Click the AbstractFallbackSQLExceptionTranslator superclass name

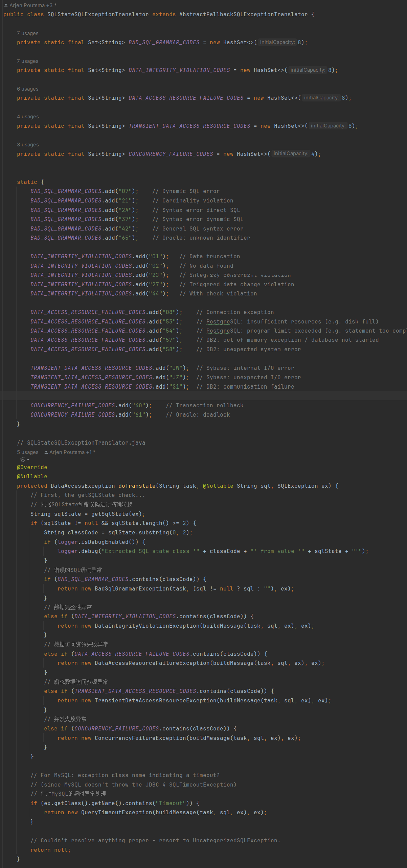[243, 15]
